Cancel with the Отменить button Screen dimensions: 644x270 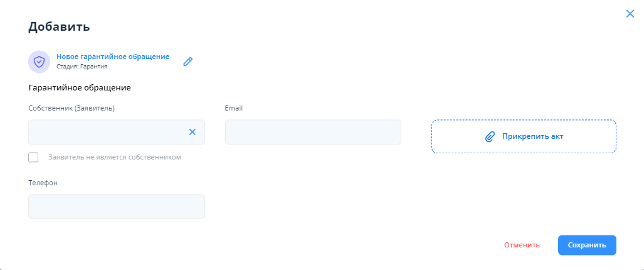pos(522,245)
